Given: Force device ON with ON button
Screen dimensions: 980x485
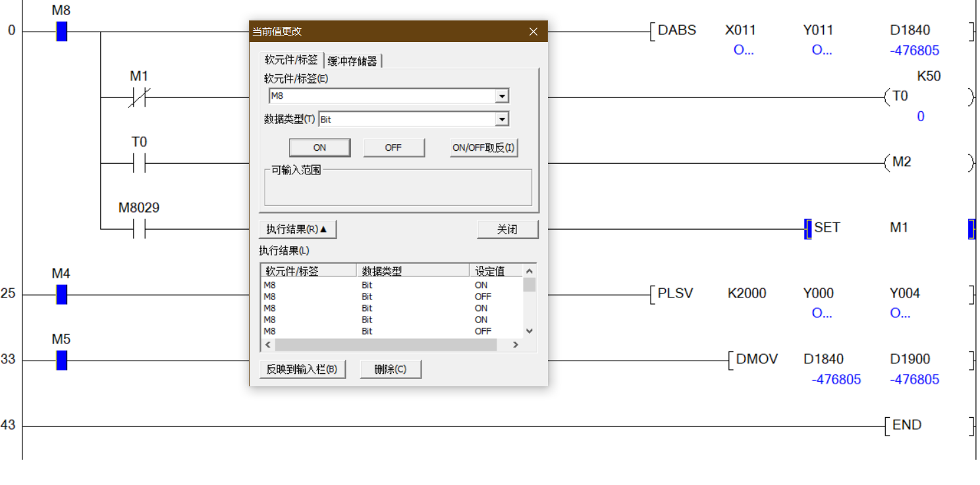Looking at the screenshot, I should (319, 147).
